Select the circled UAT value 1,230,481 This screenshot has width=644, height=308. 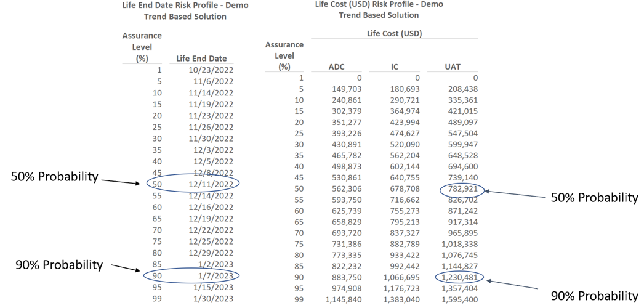[459, 277]
